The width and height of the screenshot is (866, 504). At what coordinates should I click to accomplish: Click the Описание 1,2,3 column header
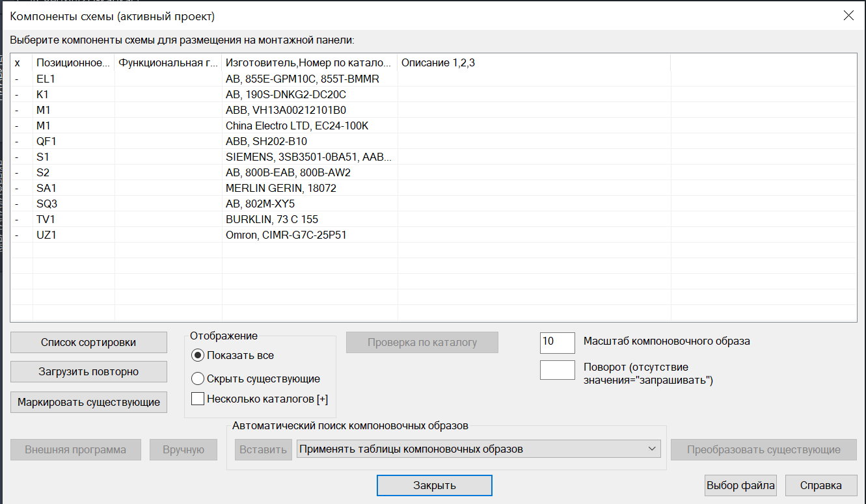534,63
